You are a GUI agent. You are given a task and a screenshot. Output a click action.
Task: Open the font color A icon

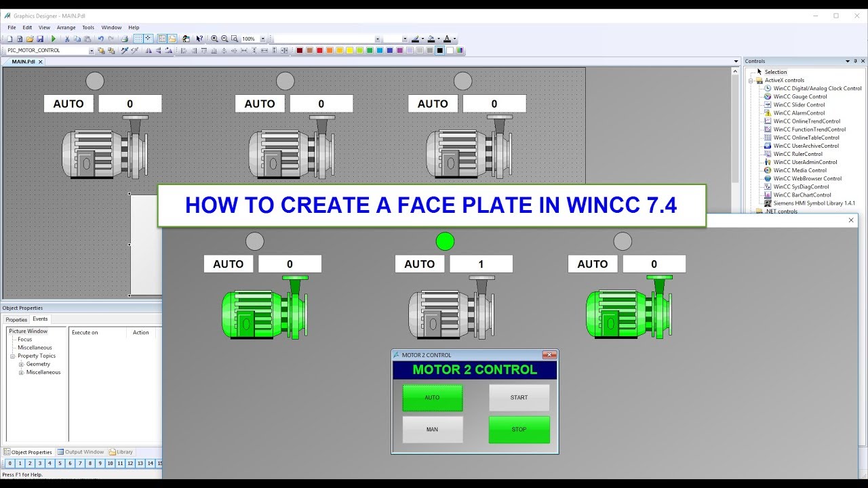(447, 39)
